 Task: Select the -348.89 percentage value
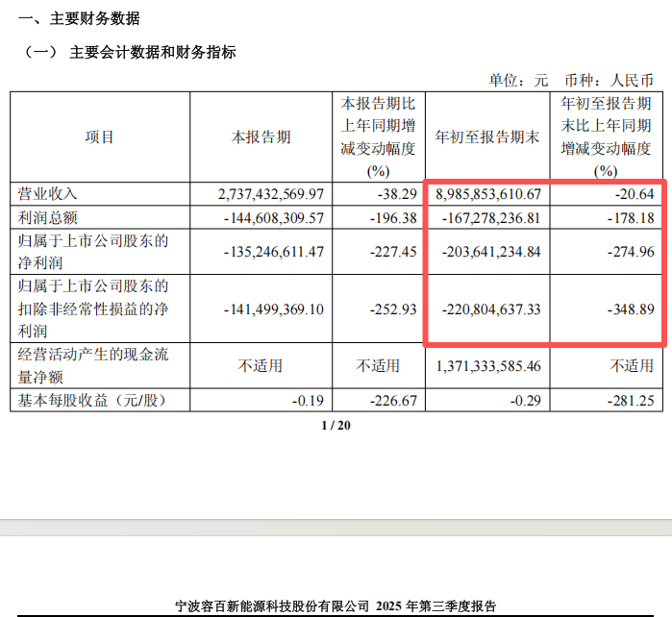click(x=631, y=308)
